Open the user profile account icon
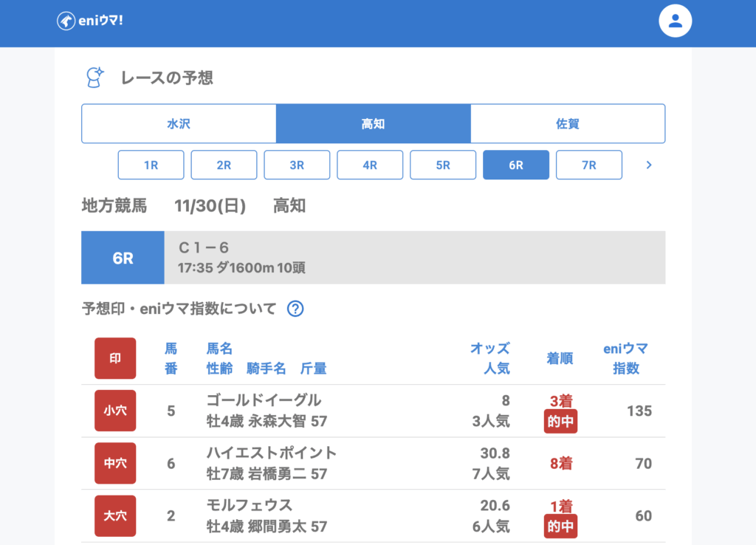The height and width of the screenshot is (545, 756). click(x=675, y=21)
